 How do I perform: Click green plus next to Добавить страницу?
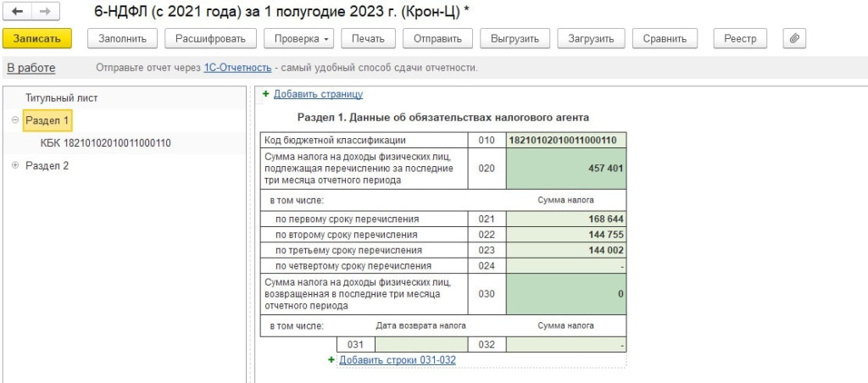coord(266,94)
